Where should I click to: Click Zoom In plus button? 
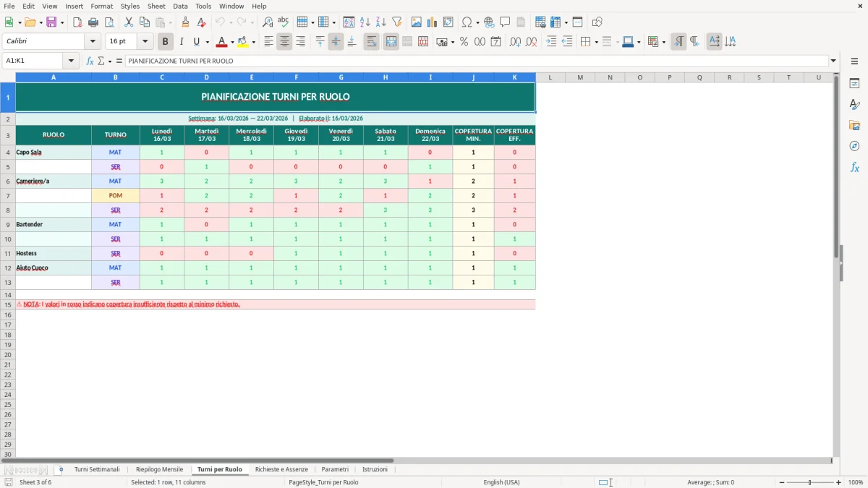839,482
